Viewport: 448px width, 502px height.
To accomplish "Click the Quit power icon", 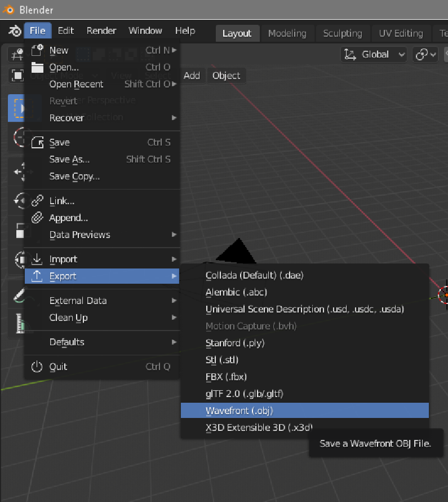I will tap(37, 367).
